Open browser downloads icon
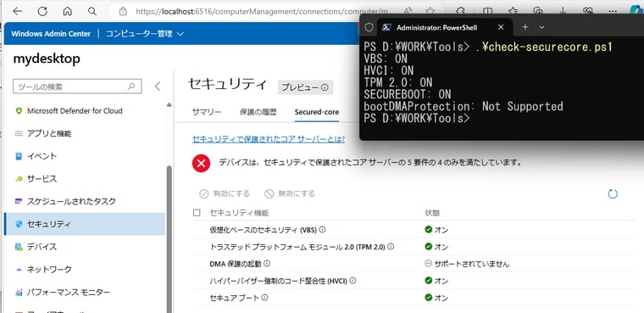 (x=563, y=11)
